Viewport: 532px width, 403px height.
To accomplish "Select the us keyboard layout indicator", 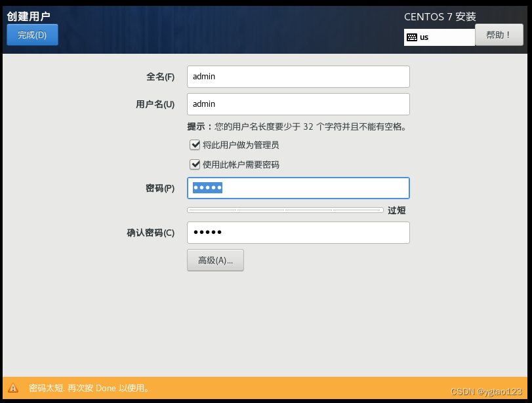I will 439,37.
